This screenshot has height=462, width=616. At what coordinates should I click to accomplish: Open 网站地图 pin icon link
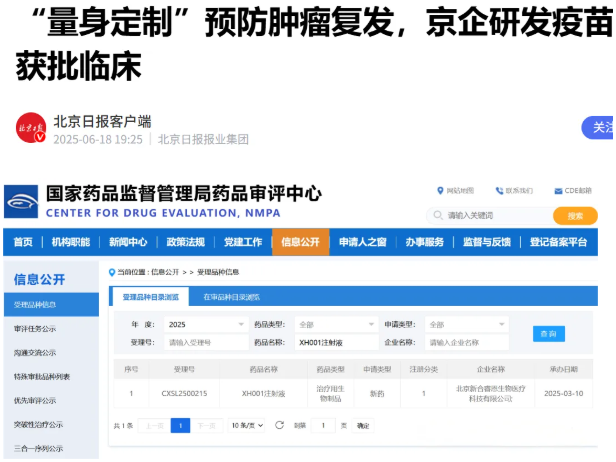pos(440,190)
